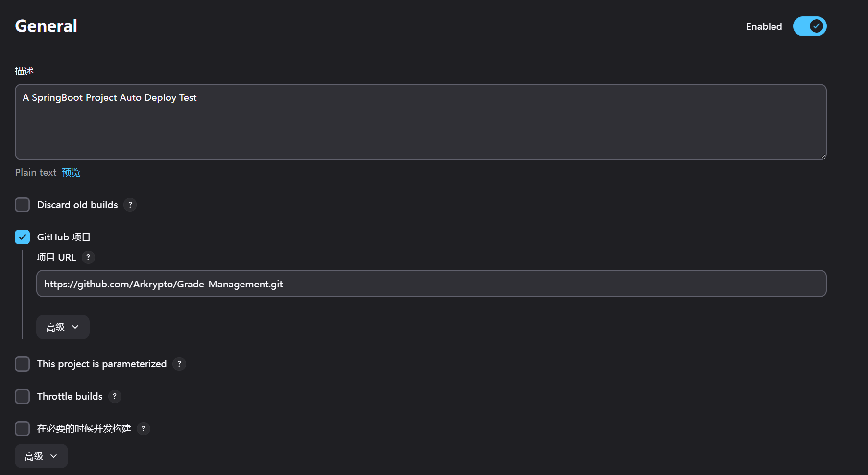Show help for Throttle builds

coord(115,396)
